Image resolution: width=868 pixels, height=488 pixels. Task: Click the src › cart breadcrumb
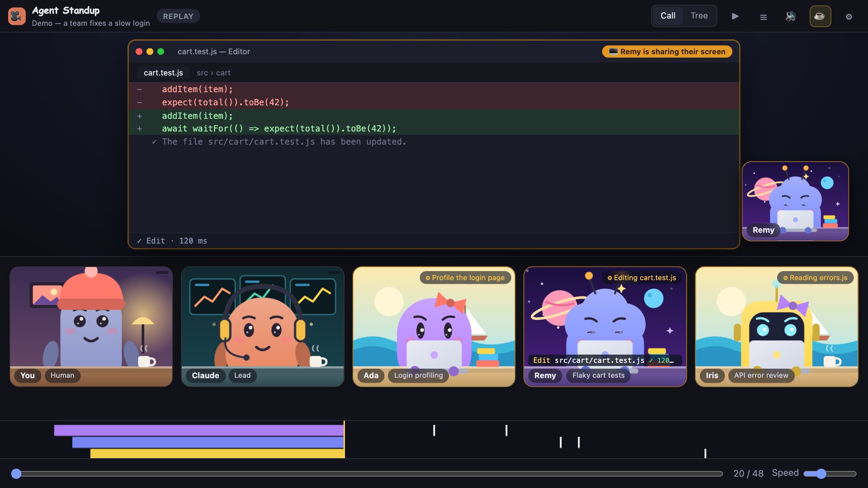point(213,73)
